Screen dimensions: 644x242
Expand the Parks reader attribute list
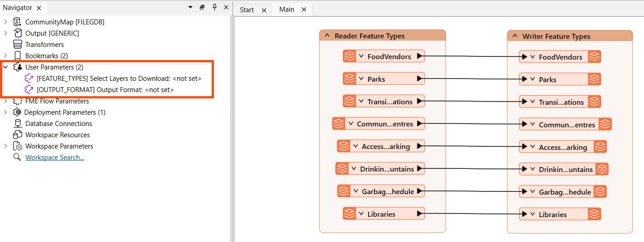pos(361,79)
